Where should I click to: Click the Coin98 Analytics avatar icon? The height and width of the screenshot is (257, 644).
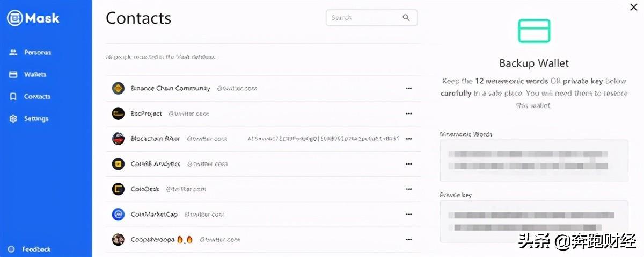click(118, 164)
